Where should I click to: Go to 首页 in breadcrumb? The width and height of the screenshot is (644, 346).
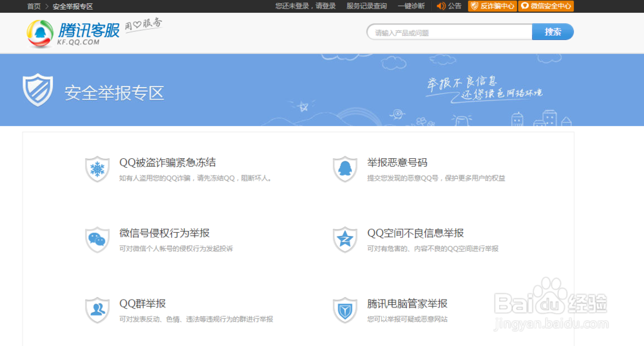33,6
